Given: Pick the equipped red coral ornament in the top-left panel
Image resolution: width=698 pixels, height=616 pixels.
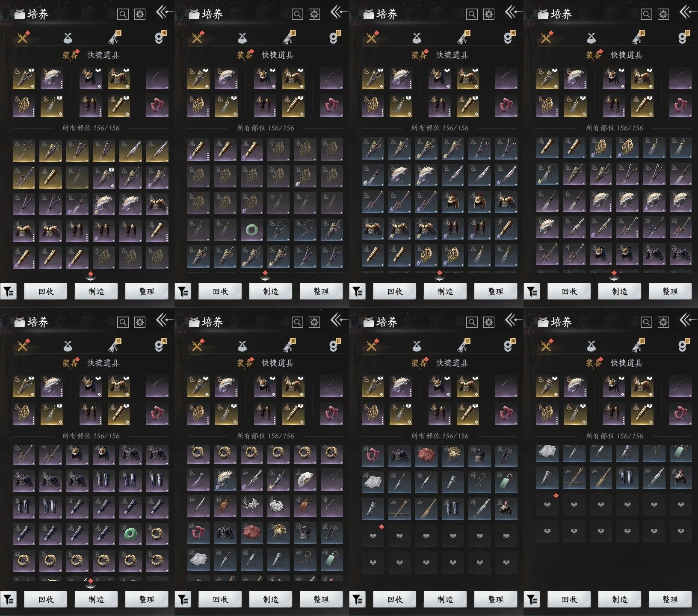Looking at the screenshot, I should tap(157, 106).
